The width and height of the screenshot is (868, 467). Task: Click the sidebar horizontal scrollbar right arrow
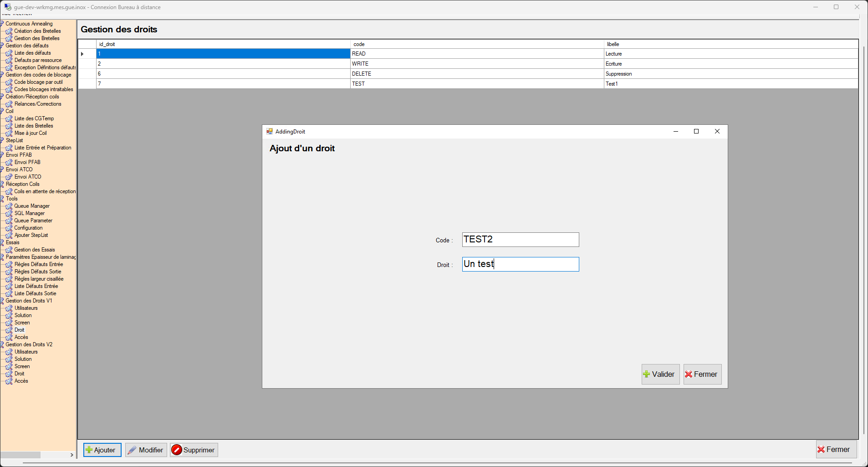[x=71, y=455]
